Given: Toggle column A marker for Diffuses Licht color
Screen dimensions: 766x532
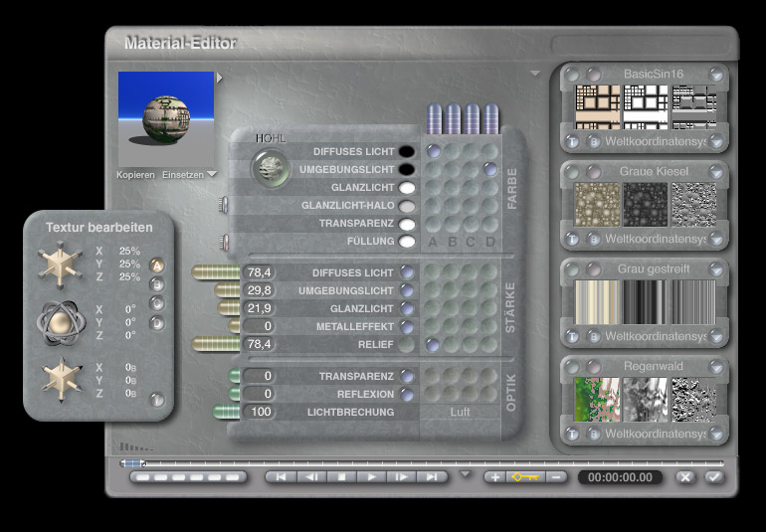Looking at the screenshot, I should [x=433, y=151].
